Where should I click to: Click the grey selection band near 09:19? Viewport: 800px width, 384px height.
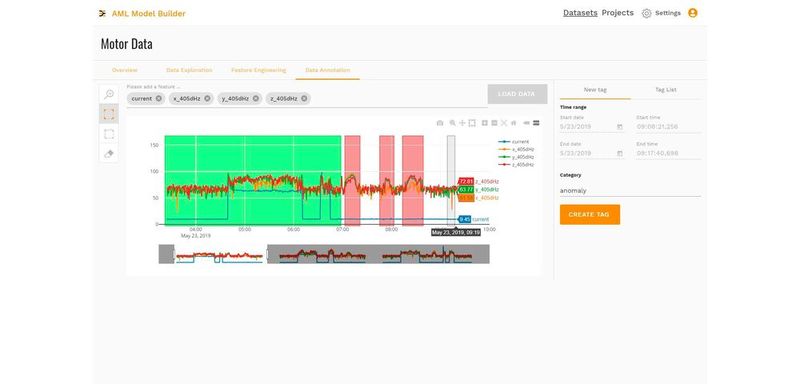pos(451,180)
